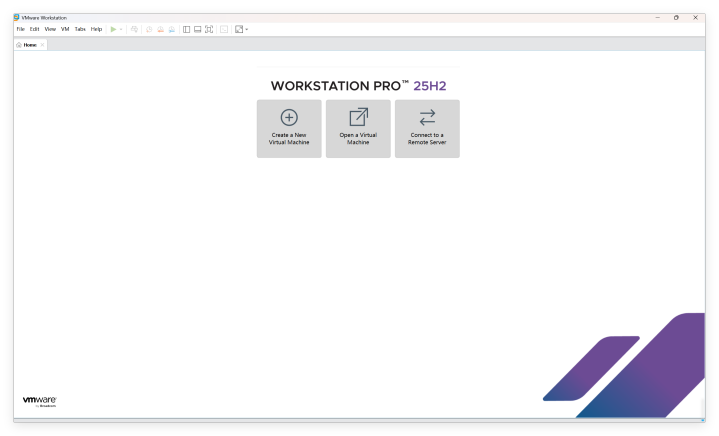The image size is (719, 436).
Task: Click Send Ctrl+Alt+Del toolbar icon
Action: (134, 29)
